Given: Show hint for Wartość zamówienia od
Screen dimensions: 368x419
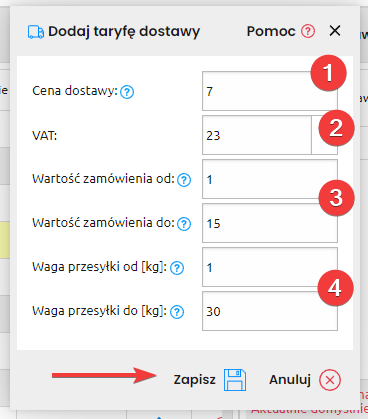Looking at the screenshot, I should pyautogui.click(x=184, y=180).
